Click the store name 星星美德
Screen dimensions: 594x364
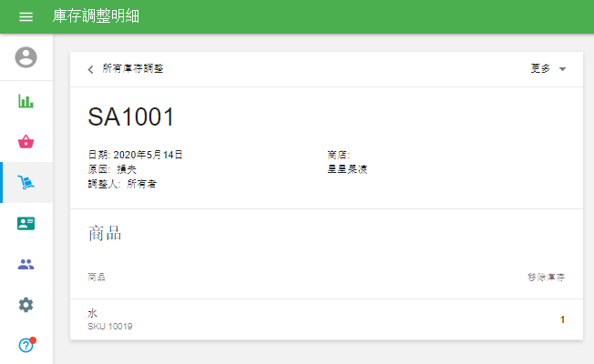347,169
